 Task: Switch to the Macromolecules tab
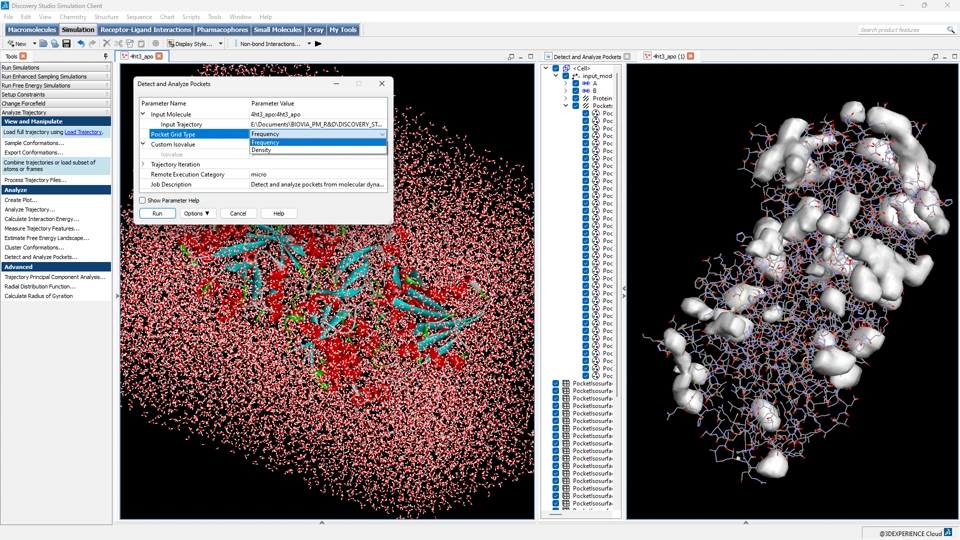[x=32, y=29]
